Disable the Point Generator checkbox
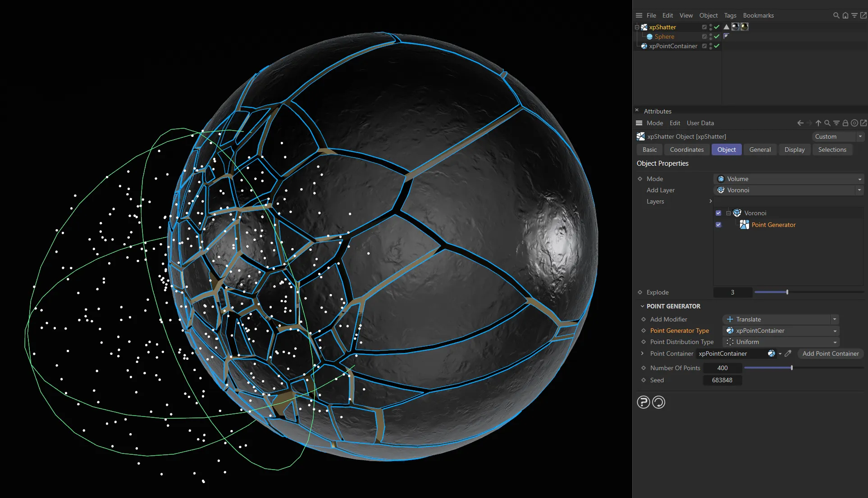The height and width of the screenshot is (498, 868). (718, 225)
